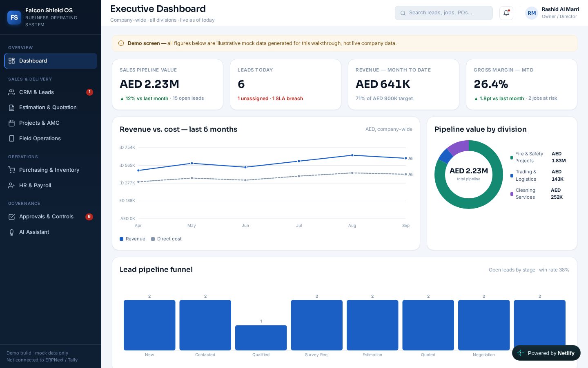Click the Sales Pipeline Value card heading

tap(148, 70)
